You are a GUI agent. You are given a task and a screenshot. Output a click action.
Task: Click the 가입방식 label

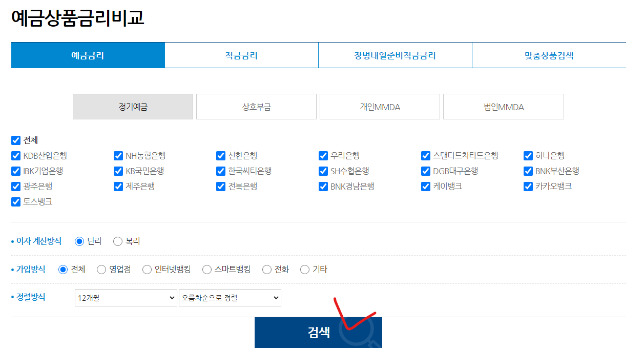(31, 269)
